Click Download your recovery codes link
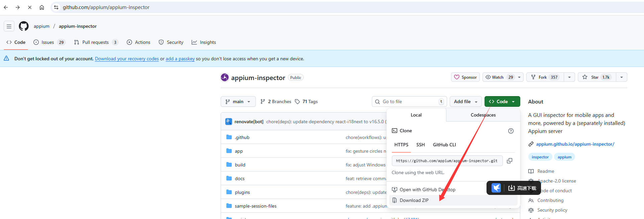 point(127,59)
